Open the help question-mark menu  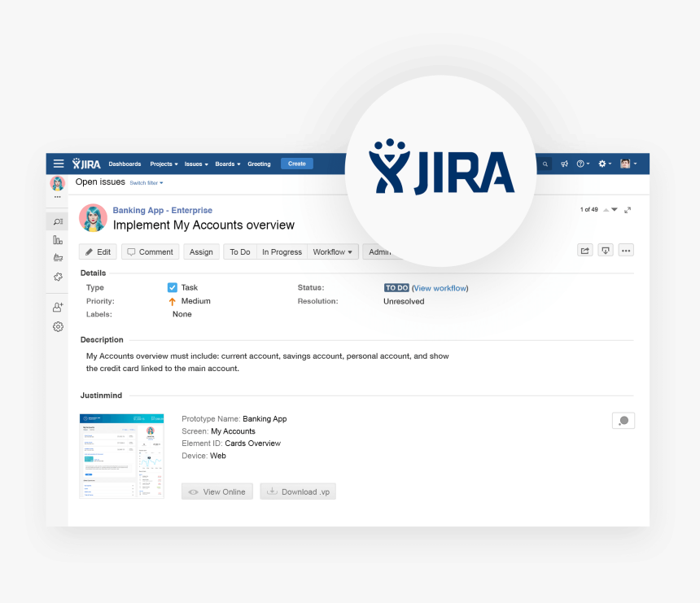(583, 164)
